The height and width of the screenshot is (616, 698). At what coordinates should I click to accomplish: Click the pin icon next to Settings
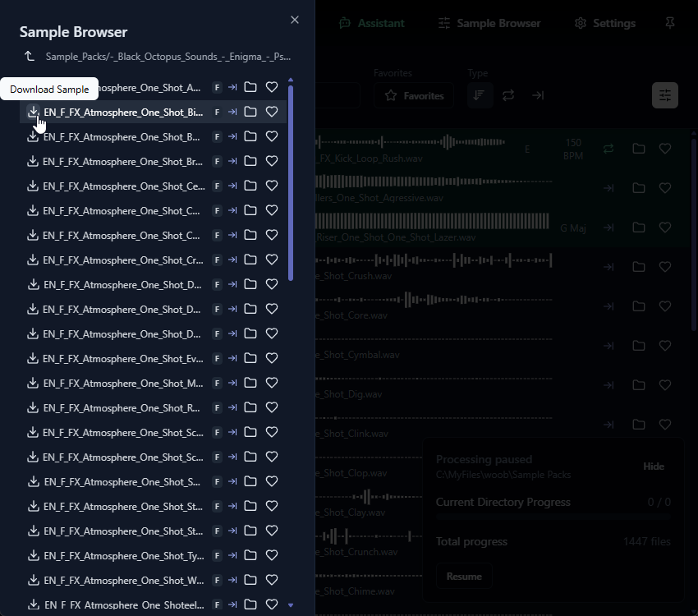coord(670,23)
